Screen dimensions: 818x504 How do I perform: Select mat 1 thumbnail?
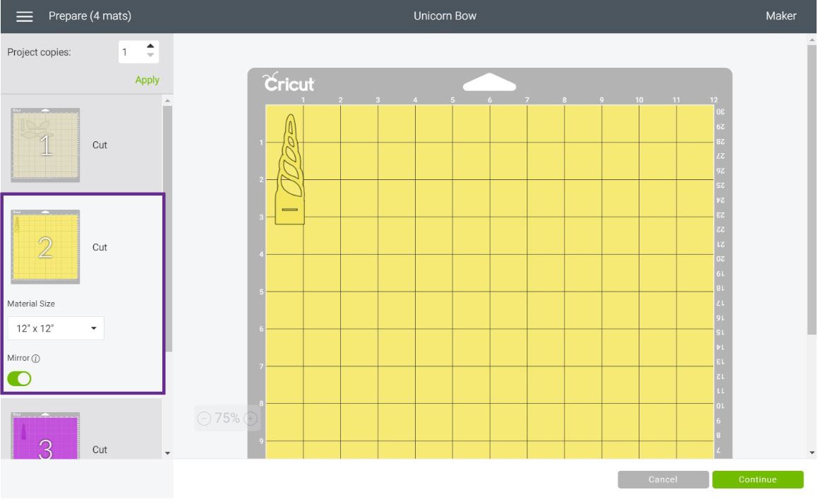(x=45, y=145)
